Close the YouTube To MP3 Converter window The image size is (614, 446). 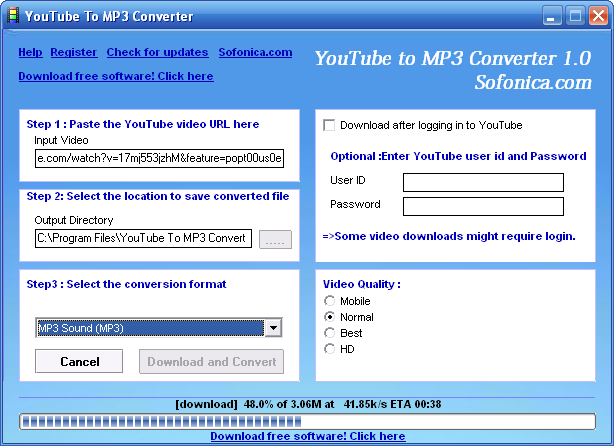click(x=598, y=16)
